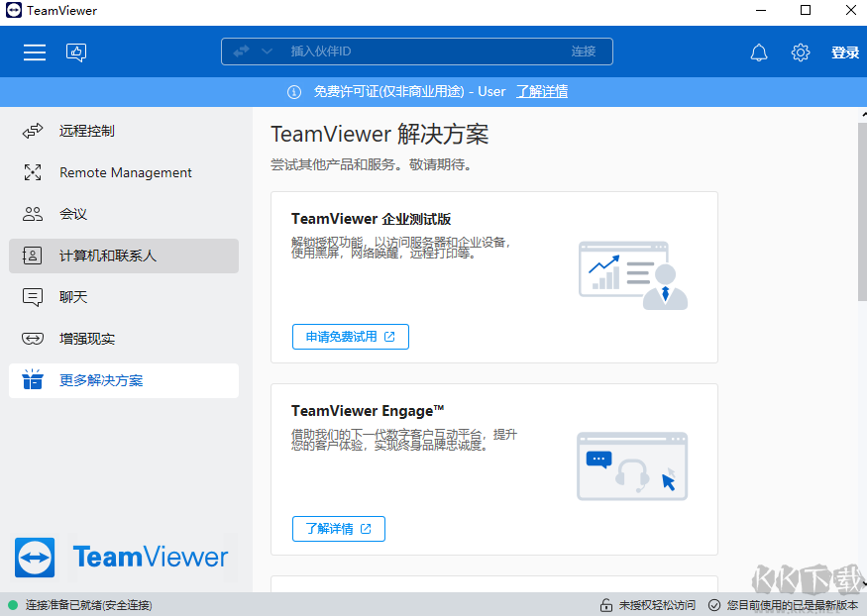Click 您目前使用的已是最新版本 status text
This screenshot has width=867, height=616.
click(x=793, y=605)
